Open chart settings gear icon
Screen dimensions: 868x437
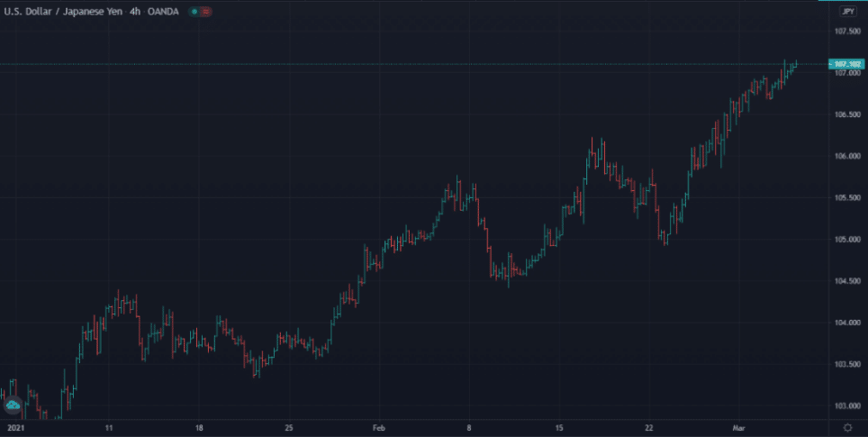click(847, 427)
